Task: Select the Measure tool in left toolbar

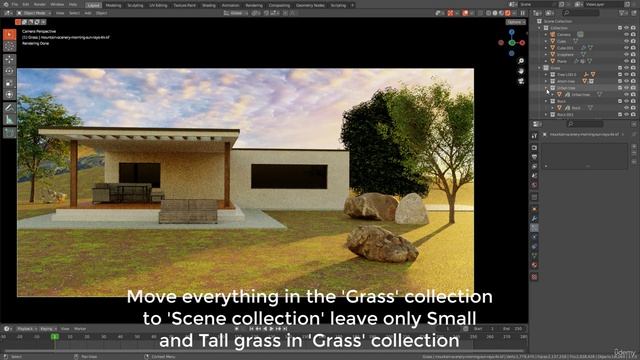Action: pyautogui.click(x=9, y=120)
